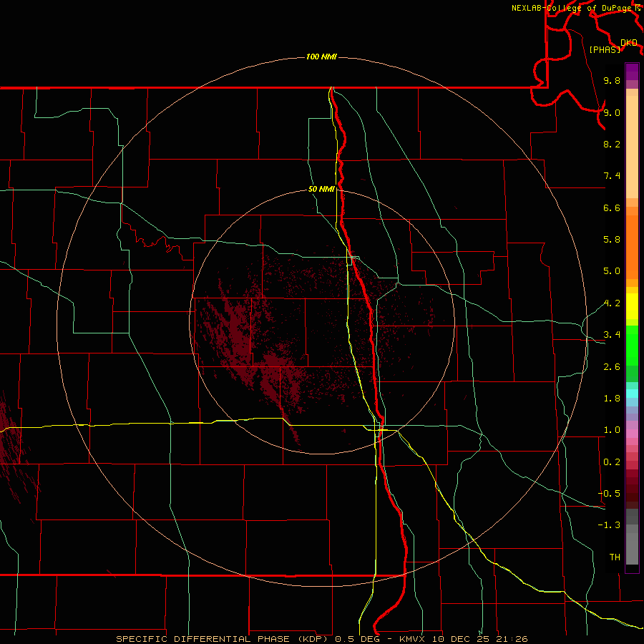
Task: Click the peach segment of the color bar
Action: [x=632, y=147]
